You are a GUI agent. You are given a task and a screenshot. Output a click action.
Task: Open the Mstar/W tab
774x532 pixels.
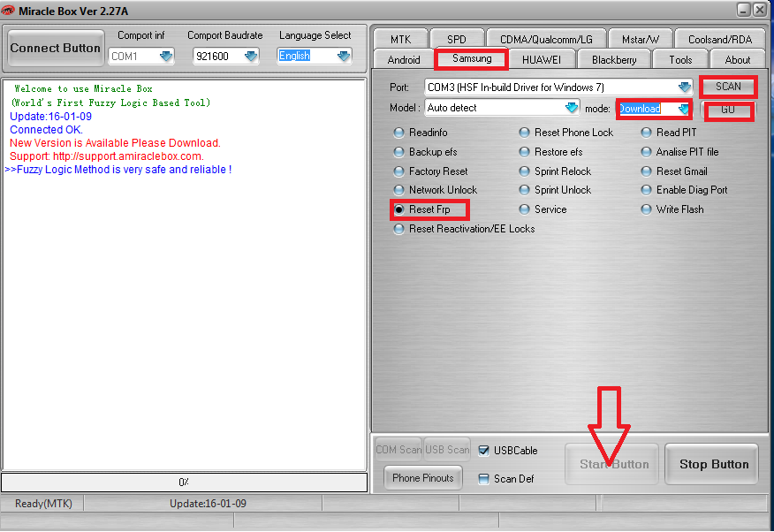641,40
